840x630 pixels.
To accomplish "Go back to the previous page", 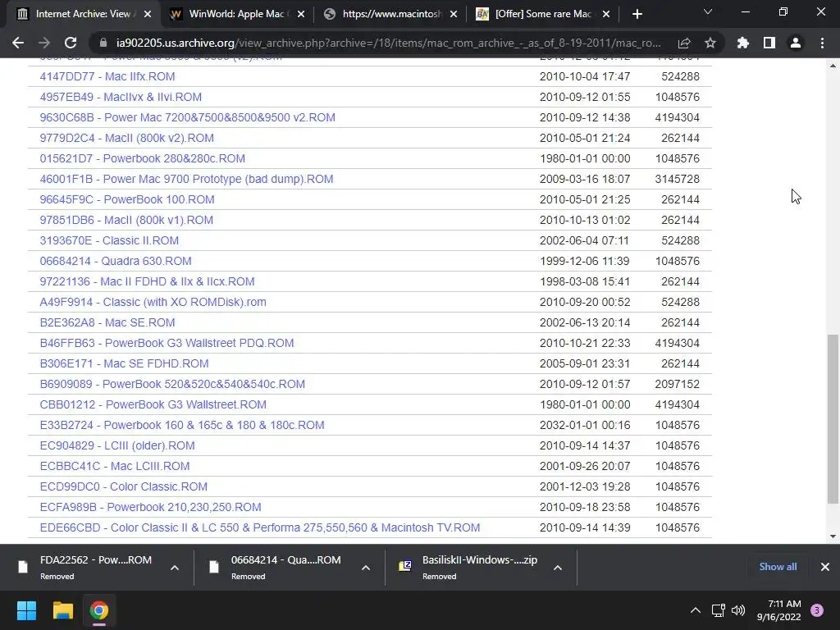I will 18,43.
